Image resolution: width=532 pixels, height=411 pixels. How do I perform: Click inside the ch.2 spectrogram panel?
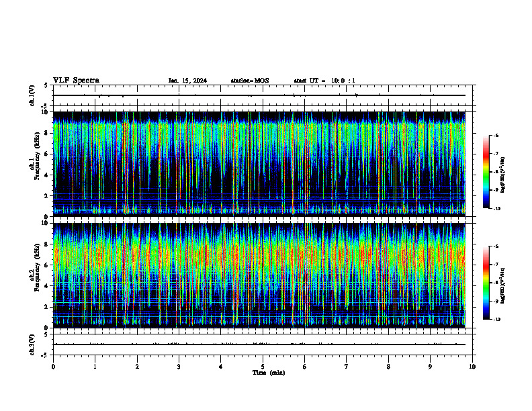pyautogui.click(x=259, y=275)
